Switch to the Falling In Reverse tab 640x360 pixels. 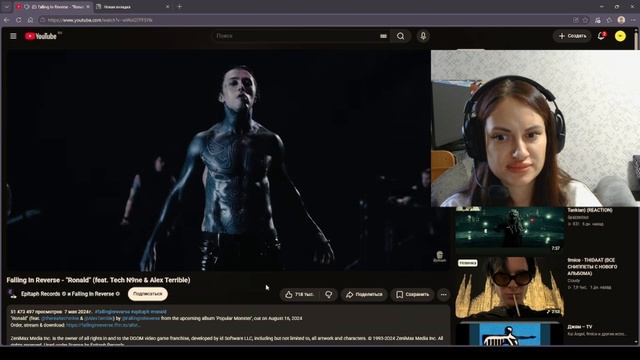tap(53, 7)
